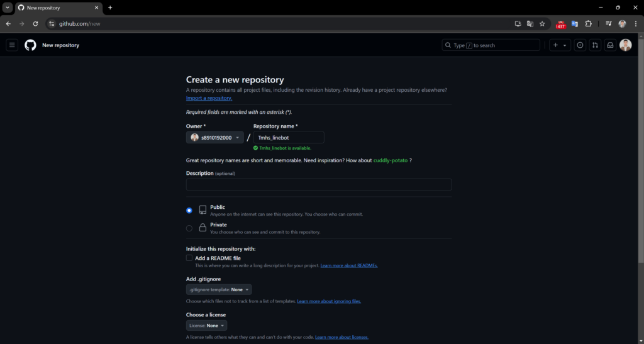This screenshot has width=644, height=344.
Task: Click the Private lock icon
Action: click(203, 228)
